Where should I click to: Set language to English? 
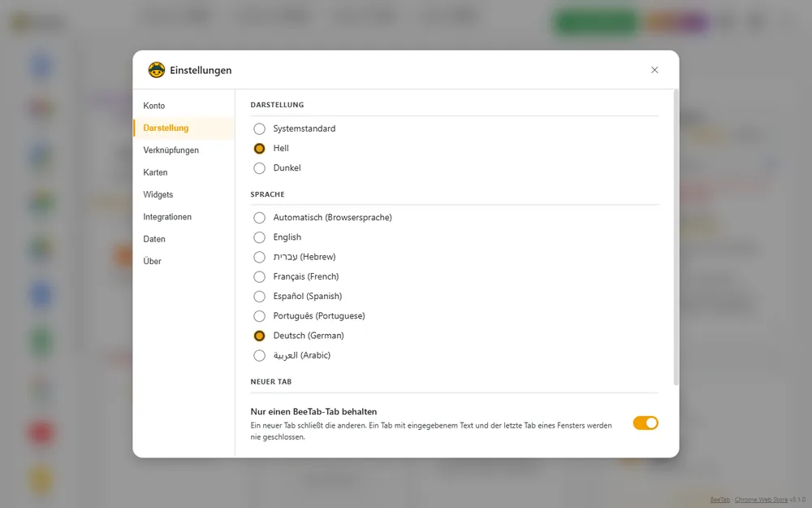pyautogui.click(x=260, y=237)
